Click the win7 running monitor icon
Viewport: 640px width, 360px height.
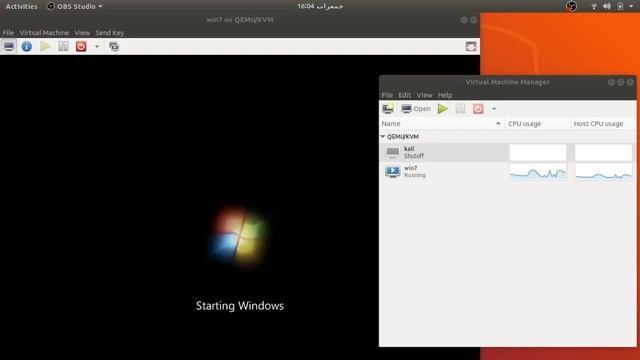click(x=393, y=171)
